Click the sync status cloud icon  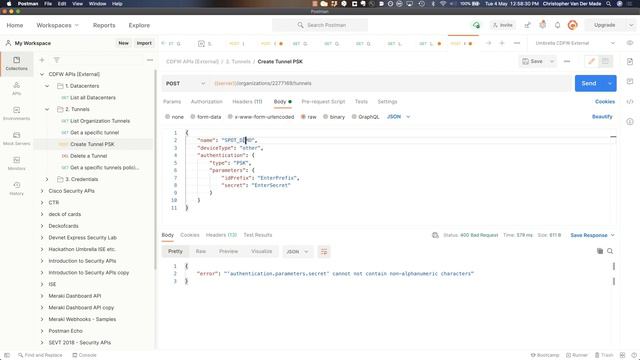point(476,25)
